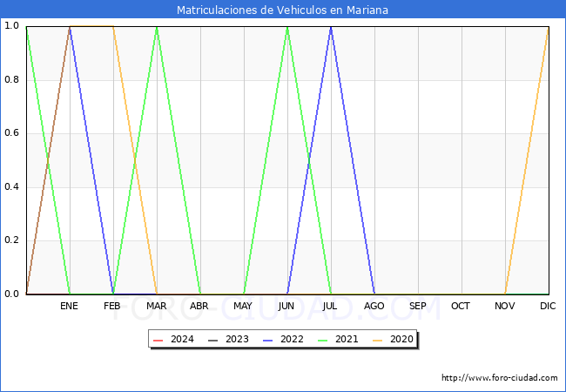
Task: Select the 2024 legend label
Action: [x=182, y=340]
